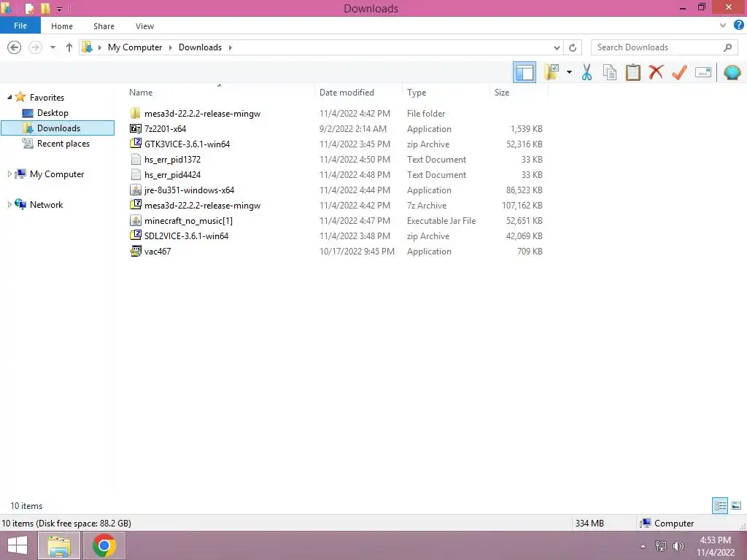Click My Computer in address breadcrumb
Image resolution: width=747 pixels, height=560 pixels.
coord(135,47)
